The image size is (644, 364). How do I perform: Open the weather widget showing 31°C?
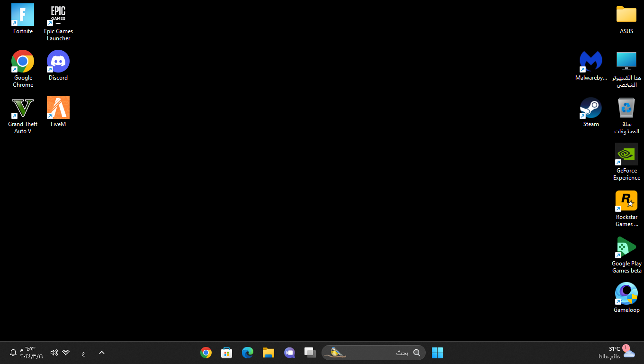tap(621, 352)
